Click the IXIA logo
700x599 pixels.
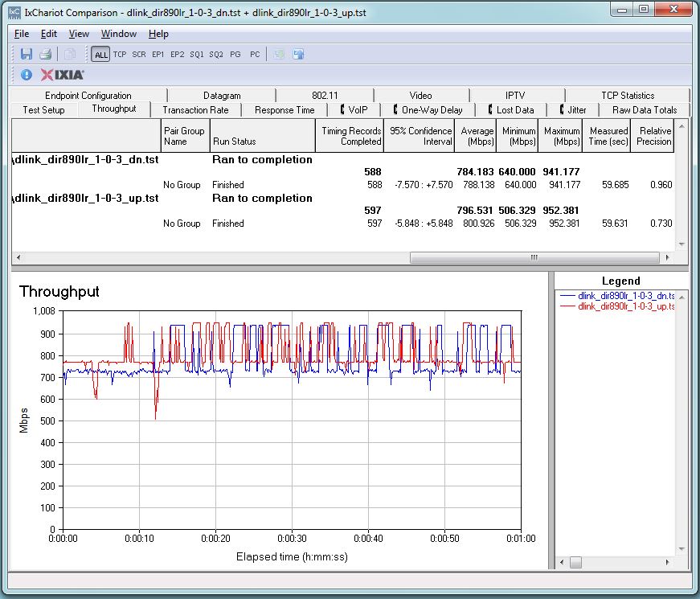tap(62, 75)
